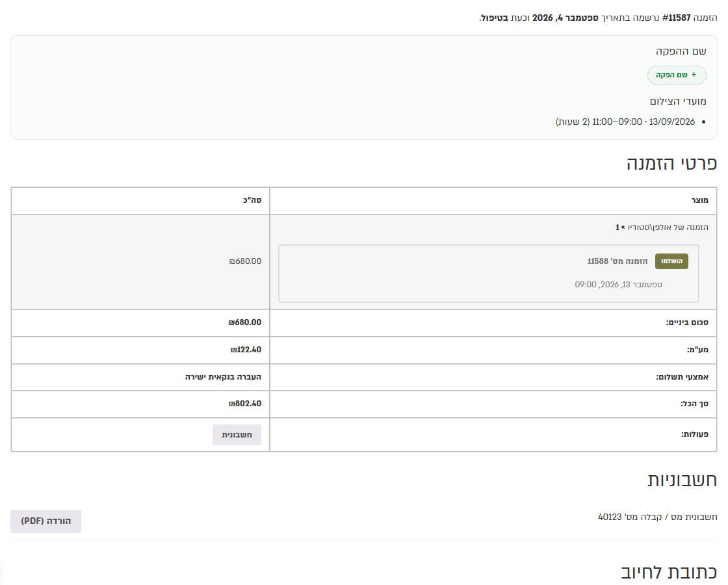Click the payment method 'העברה בנקאית ישירה'
This screenshot has width=728, height=585.
(x=224, y=377)
